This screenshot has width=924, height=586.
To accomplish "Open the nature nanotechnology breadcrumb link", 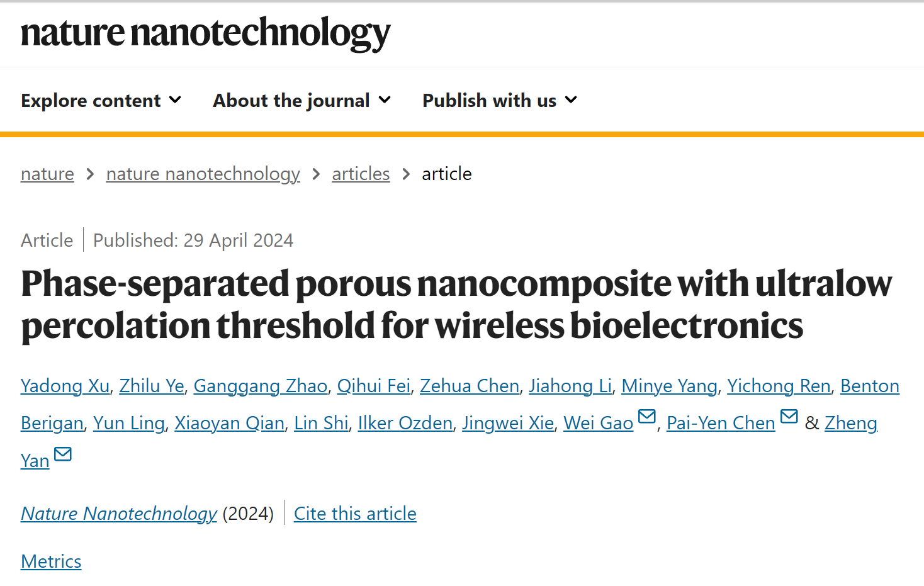I will pos(203,174).
